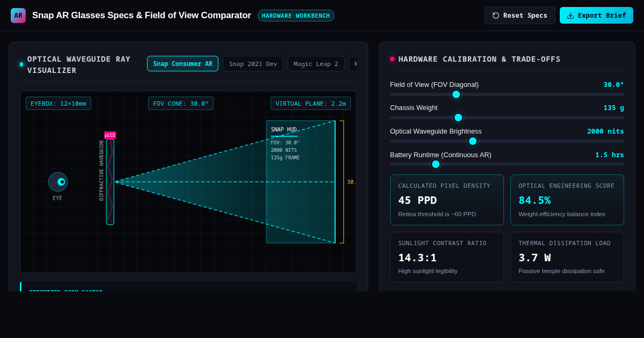Image resolution: width=644 pixels, height=338 pixels.
Task: Click the SNAP HUD virtual display panel
Action: [x=301, y=182]
